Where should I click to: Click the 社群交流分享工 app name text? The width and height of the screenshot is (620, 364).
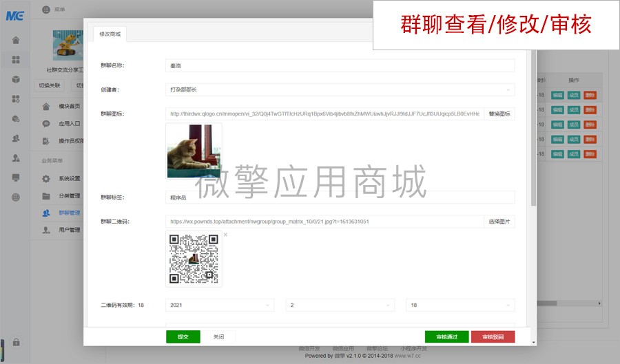tap(65, 70)
